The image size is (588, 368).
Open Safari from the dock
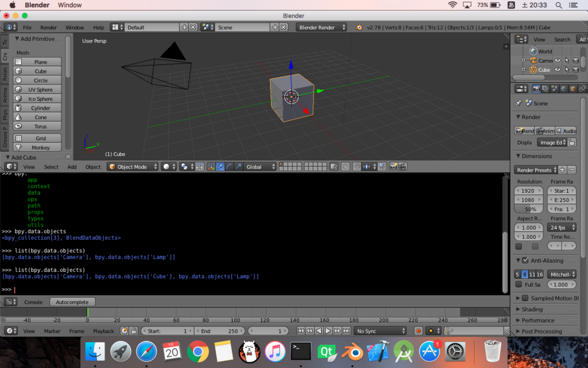click(x=146, y=352)
